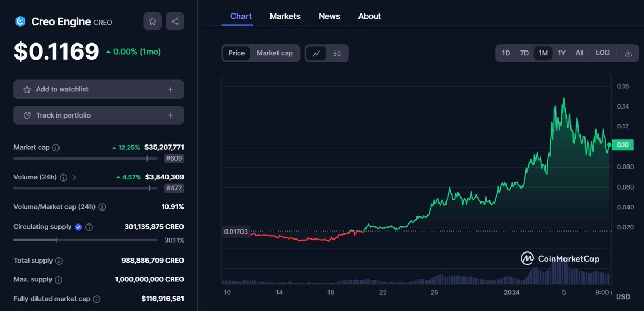The height and width of the screenshot is (311, 644).
Task: Click the CREO ticker symbol text
Action: click(x=103, y=23)
